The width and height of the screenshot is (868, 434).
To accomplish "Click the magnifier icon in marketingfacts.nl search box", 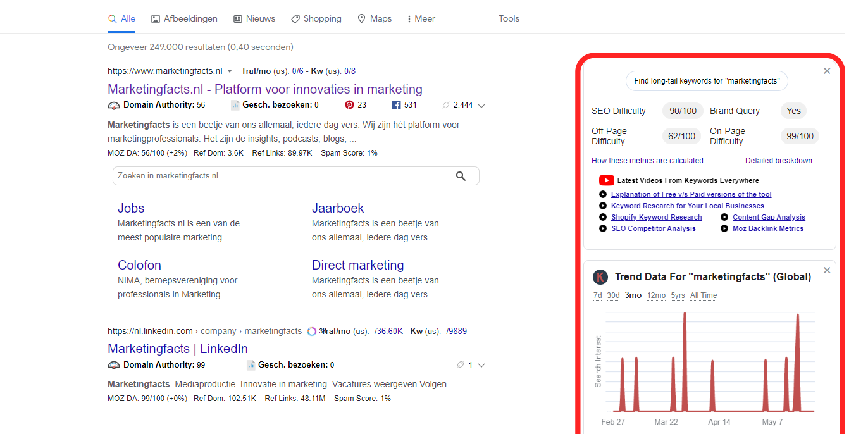I will point(461,176).
